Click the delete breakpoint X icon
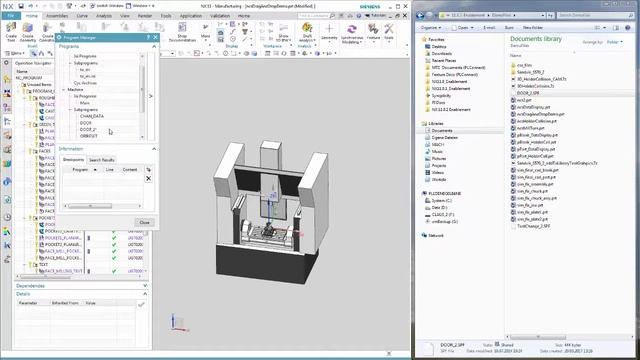Screen dimensions: 640x360 [x=149, y=178]
